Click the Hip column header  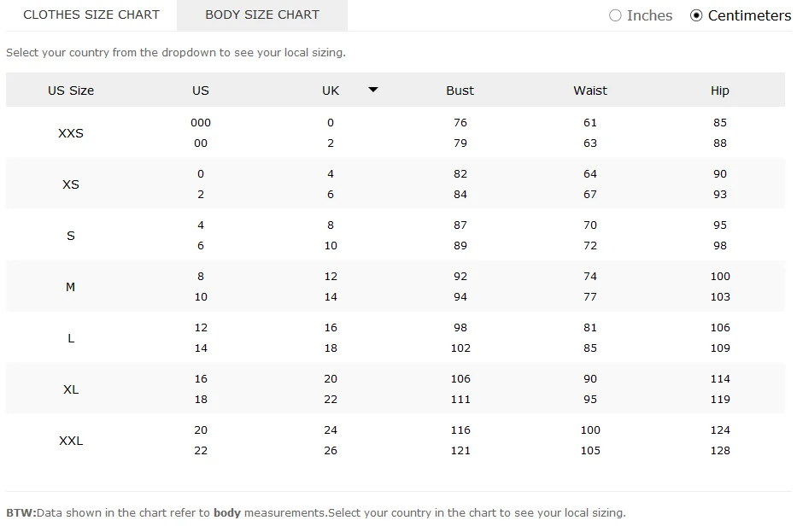click(720, 91)
